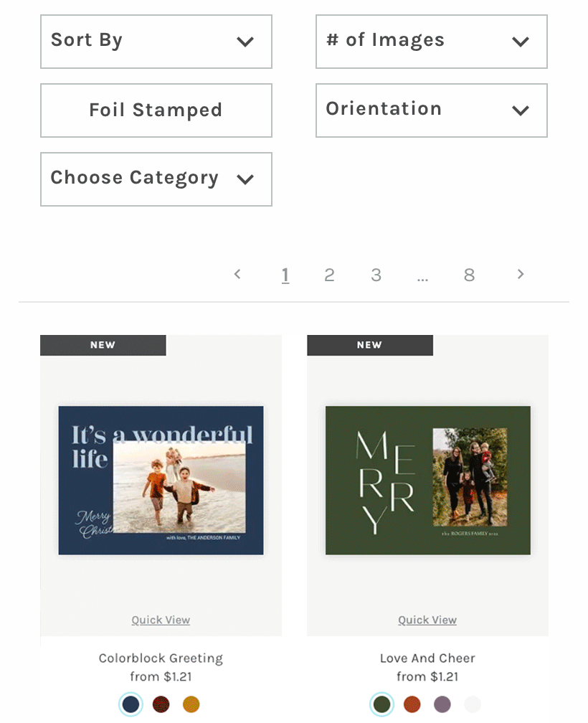588x723 pixels.
Task: Open Quick View for Colorblock Greeting
Action: pyautogui.click(x=161, y=620)
